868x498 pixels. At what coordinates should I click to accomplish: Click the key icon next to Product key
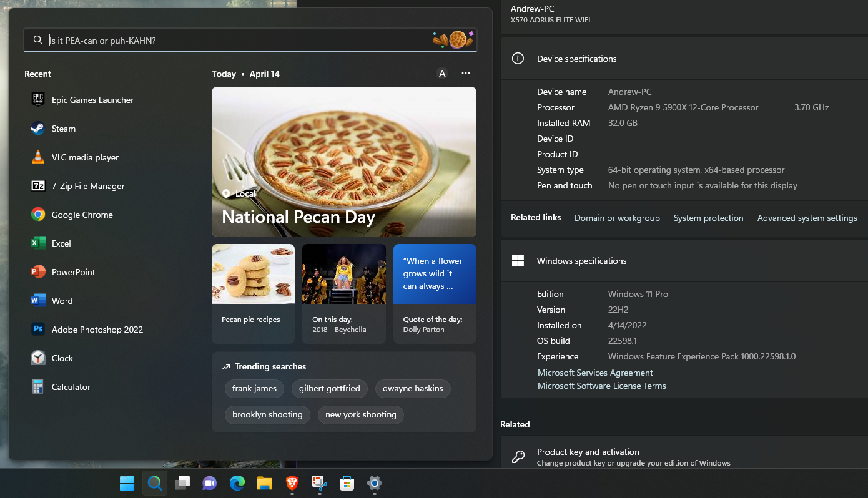pyautogui.click(x=518, y=457)
